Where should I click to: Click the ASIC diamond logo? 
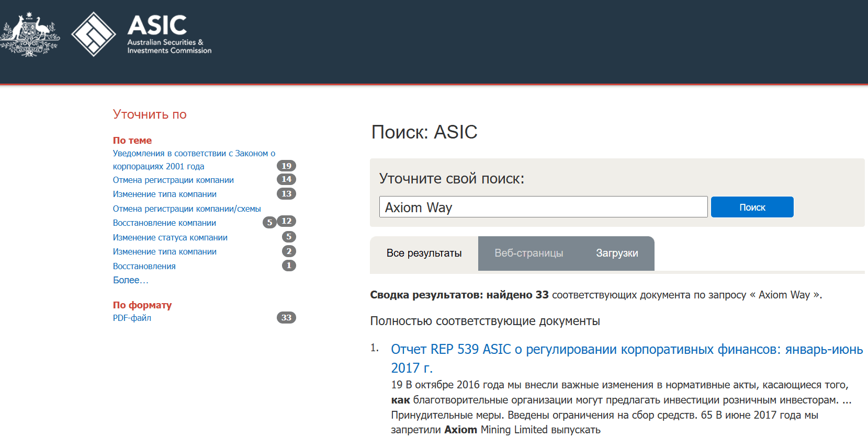point(94,34)
